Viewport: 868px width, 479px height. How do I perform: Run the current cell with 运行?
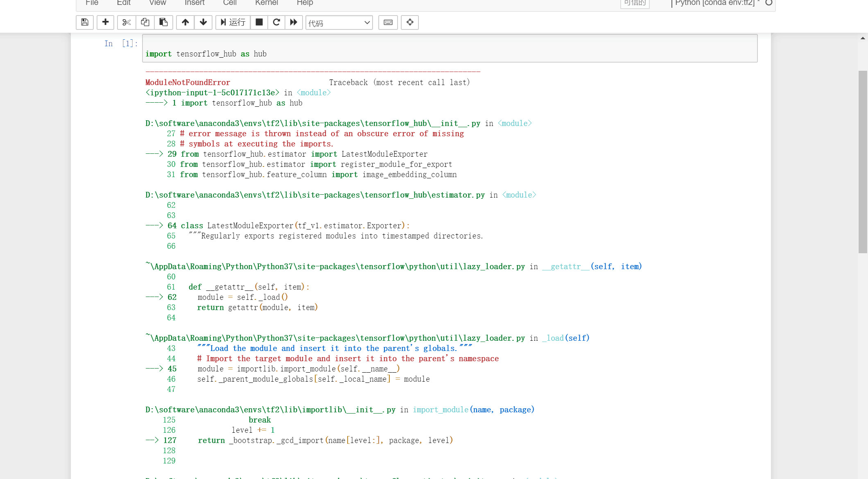point(233,22)
